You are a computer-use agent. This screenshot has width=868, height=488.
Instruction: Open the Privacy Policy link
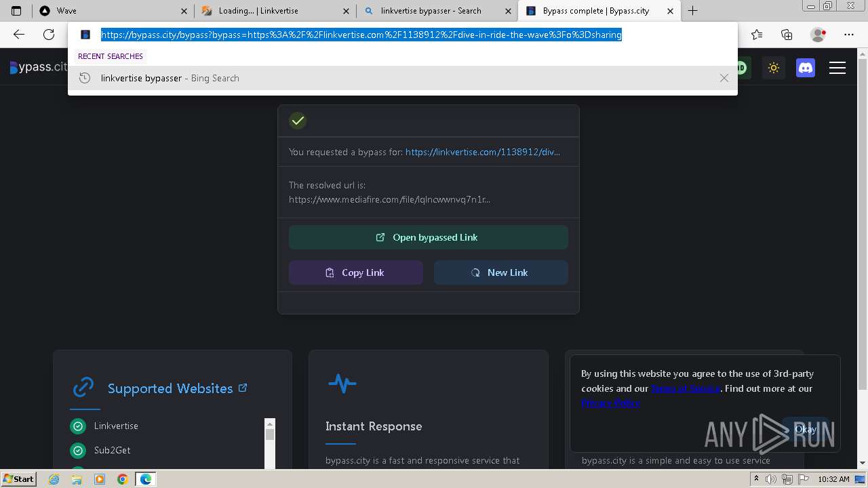610,403
